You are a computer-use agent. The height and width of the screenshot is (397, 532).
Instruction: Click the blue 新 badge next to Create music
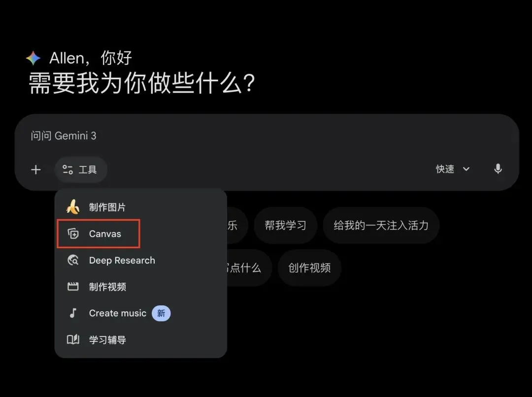(161, 313)
